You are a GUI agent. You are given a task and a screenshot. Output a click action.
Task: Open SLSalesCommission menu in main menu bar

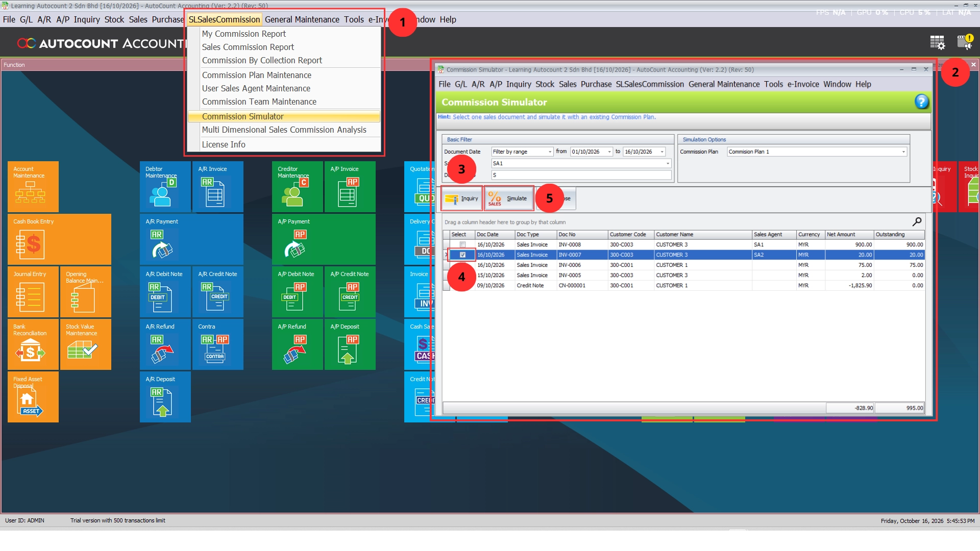[x=224, y=19]
